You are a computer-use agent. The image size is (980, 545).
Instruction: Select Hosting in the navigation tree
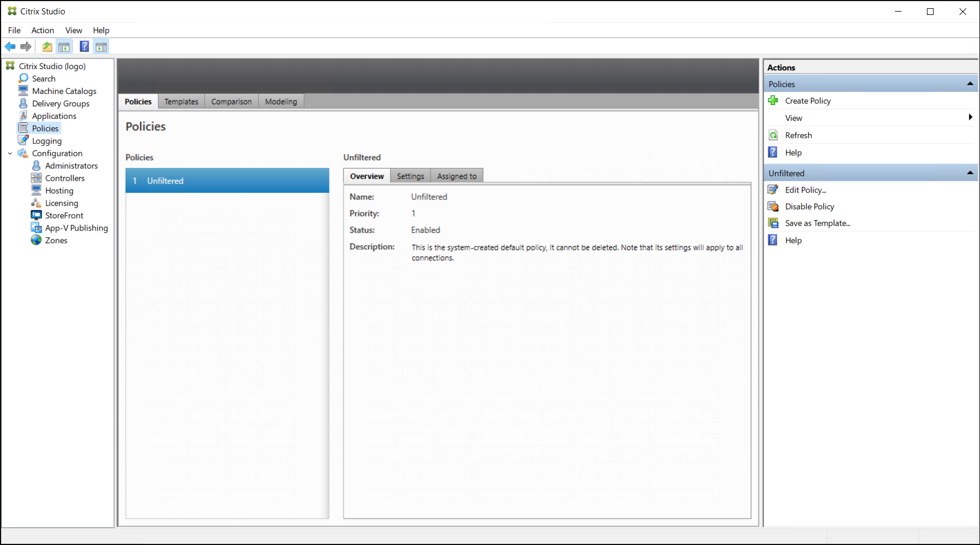(59, 191)
